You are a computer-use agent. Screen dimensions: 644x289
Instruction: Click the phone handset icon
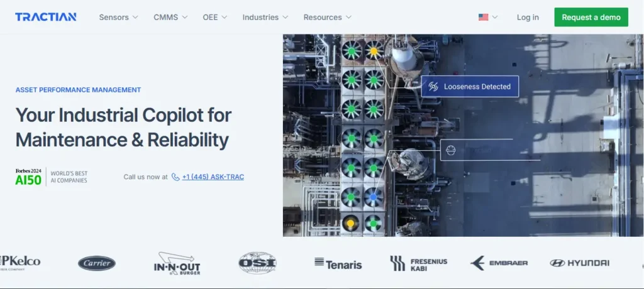point(175,177)
